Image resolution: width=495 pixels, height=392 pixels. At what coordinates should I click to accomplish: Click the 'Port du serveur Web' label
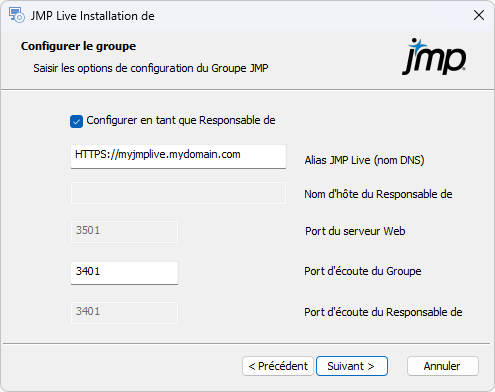click(355, 231)
